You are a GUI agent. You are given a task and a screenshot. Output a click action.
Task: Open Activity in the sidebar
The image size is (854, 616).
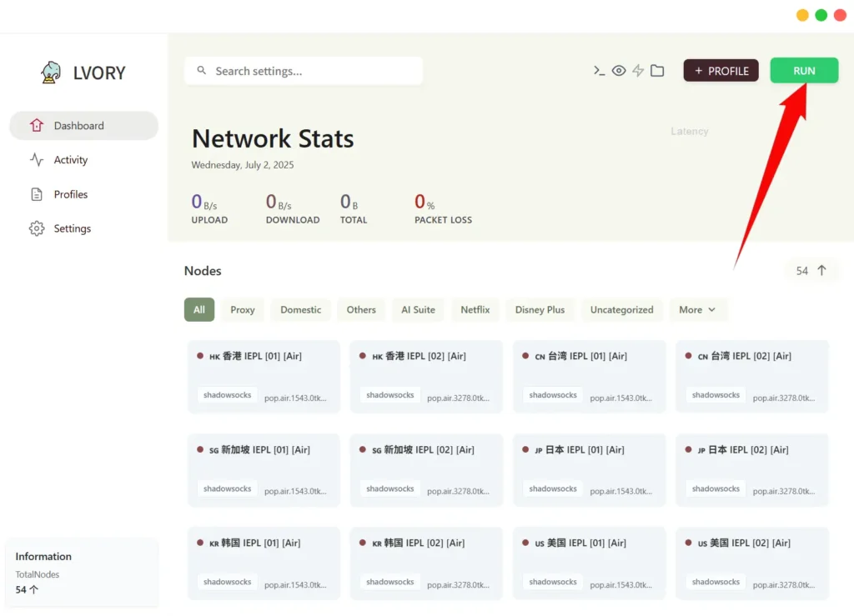71,160
